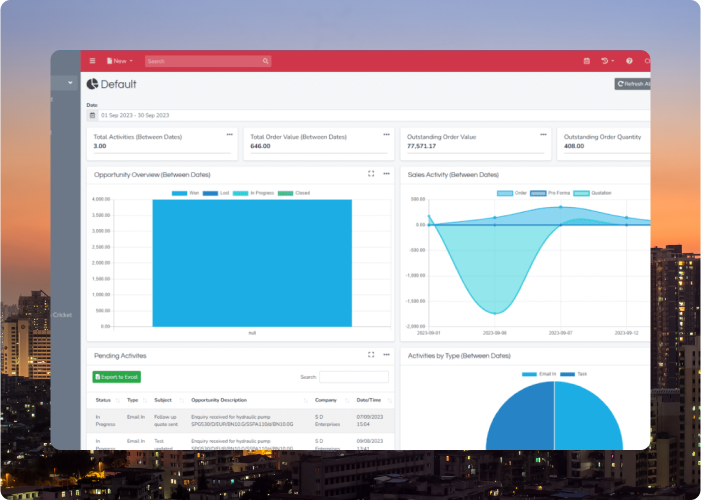Image resolution: width=701 pixels, height=500 pixels.
Task: Click the Pending Activities panel title
Action: click(x=120, y=356)
